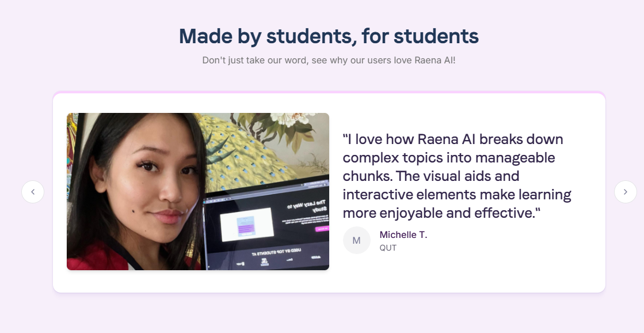Click the 'QUT' university label
644x333 pixels.
388,248
